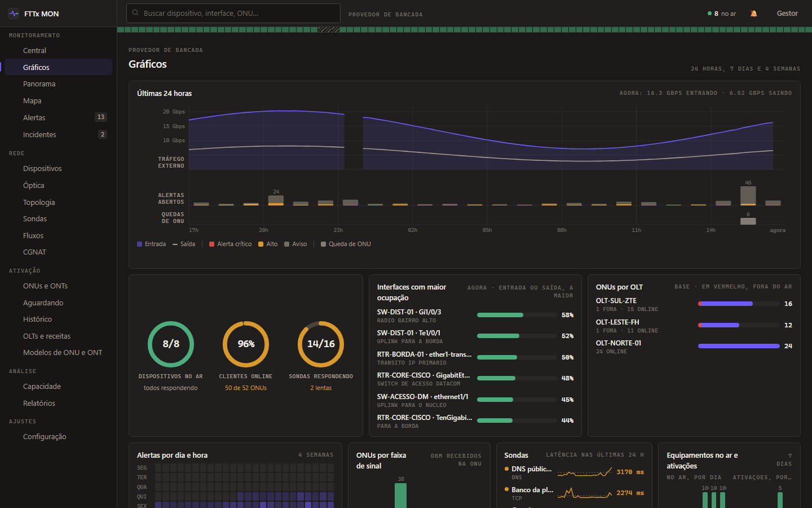
Task: Click the Gestor user button
Action: [787, 14]
